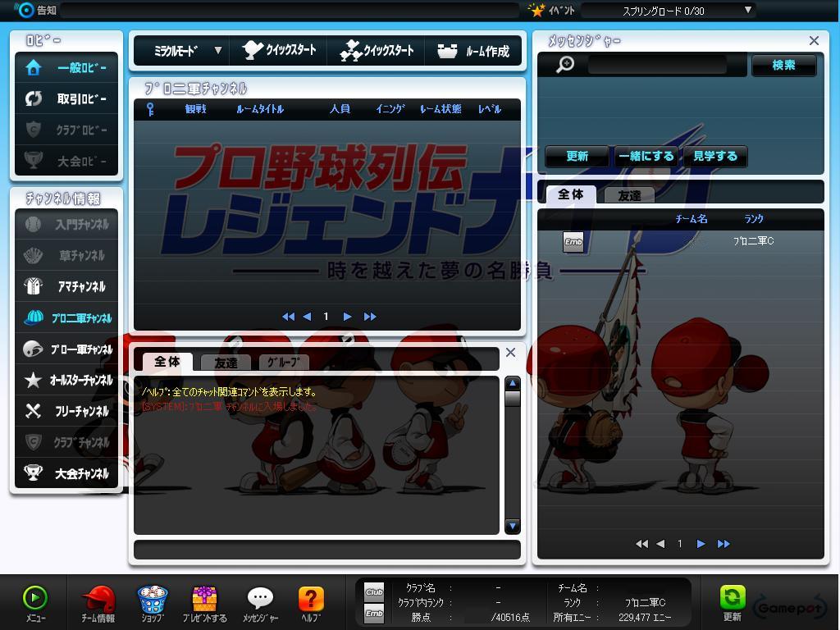Enter the プロ一軍チャンネル helmet channel
This screenshot has height=630, width=840.
pyautogui.click(x=66, y=349)
